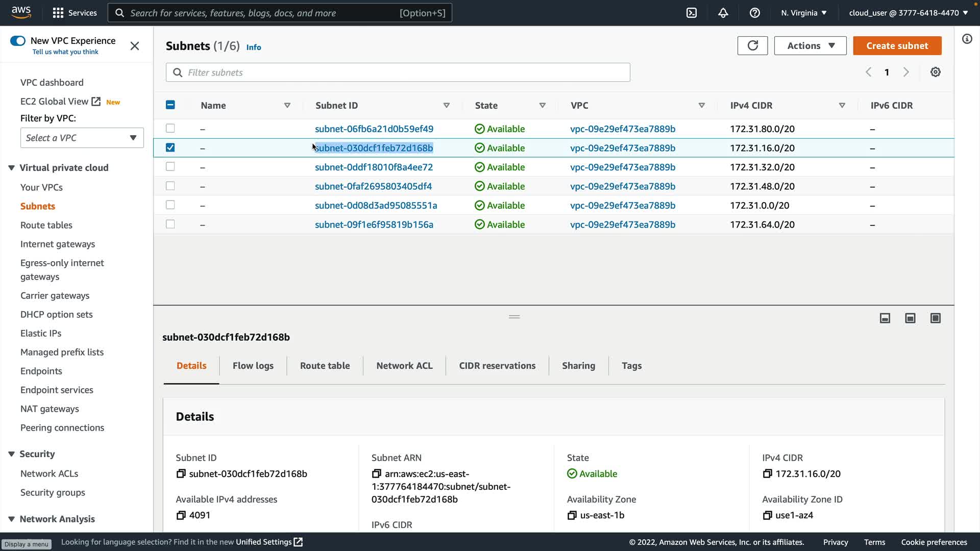The height and width of the screenshot is (551, 980).
Task: Switch to the Route table tab
Action: (325, 366)
